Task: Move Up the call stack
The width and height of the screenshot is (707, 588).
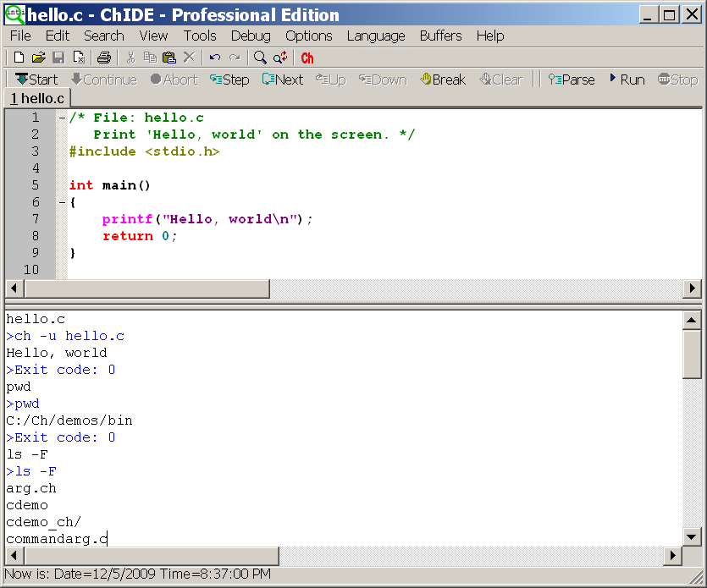Action: coord(330,80)
